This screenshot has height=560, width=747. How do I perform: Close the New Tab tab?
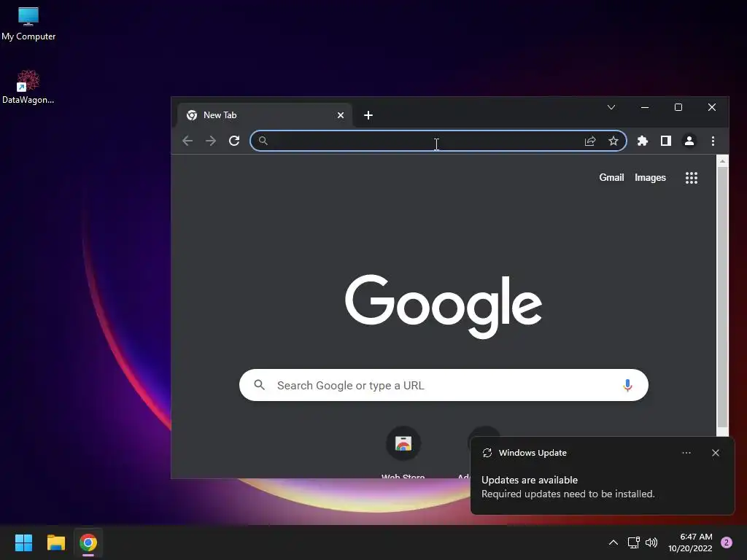(341, 115)
